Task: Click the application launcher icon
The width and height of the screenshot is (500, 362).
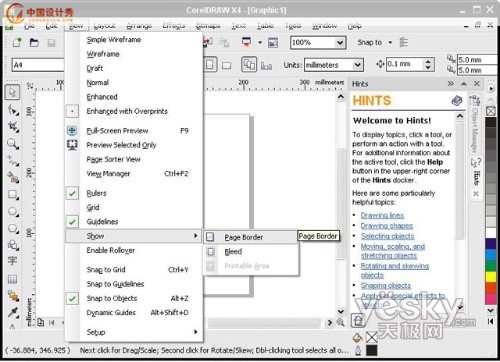Action: pos(247,42)
